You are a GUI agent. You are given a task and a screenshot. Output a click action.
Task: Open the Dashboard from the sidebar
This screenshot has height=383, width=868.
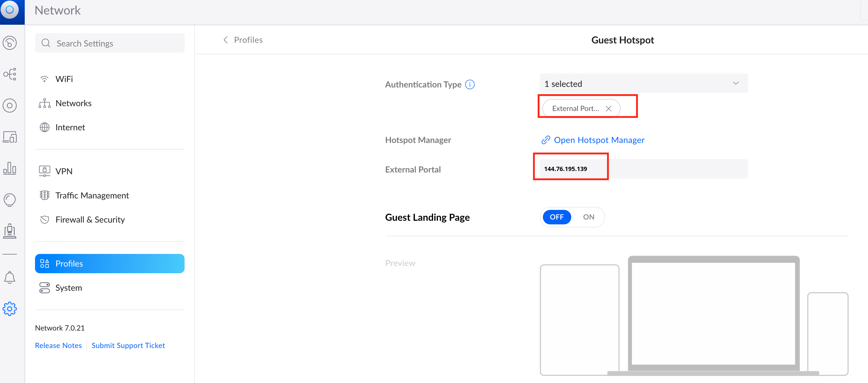9,43
